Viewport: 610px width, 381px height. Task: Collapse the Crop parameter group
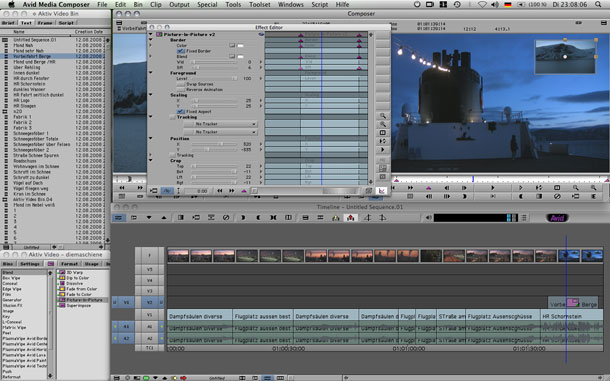151,160
